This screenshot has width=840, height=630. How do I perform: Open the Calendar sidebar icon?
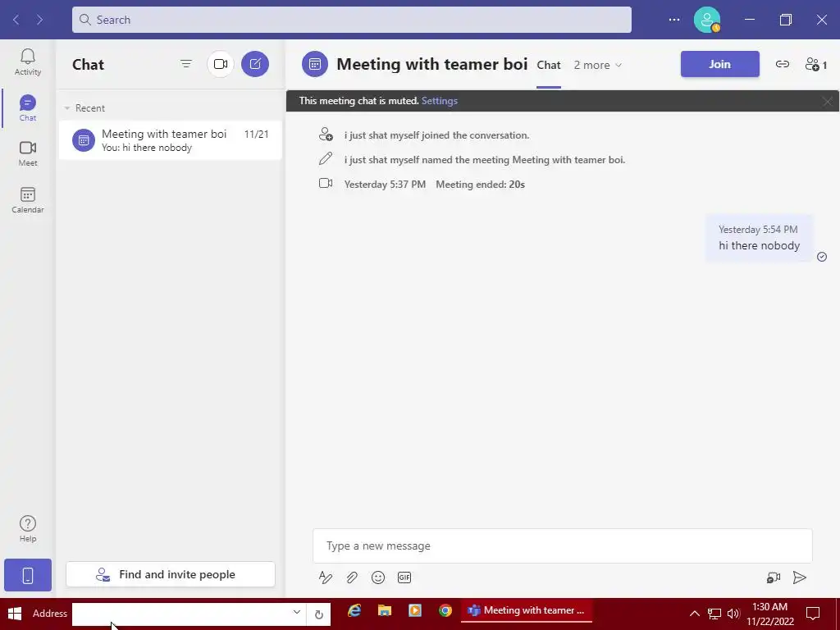pyautogui.click(x=27, y=200)
